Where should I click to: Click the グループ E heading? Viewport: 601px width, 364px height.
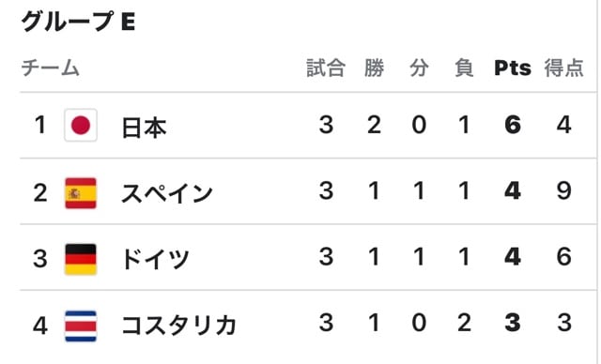(78, 21)
